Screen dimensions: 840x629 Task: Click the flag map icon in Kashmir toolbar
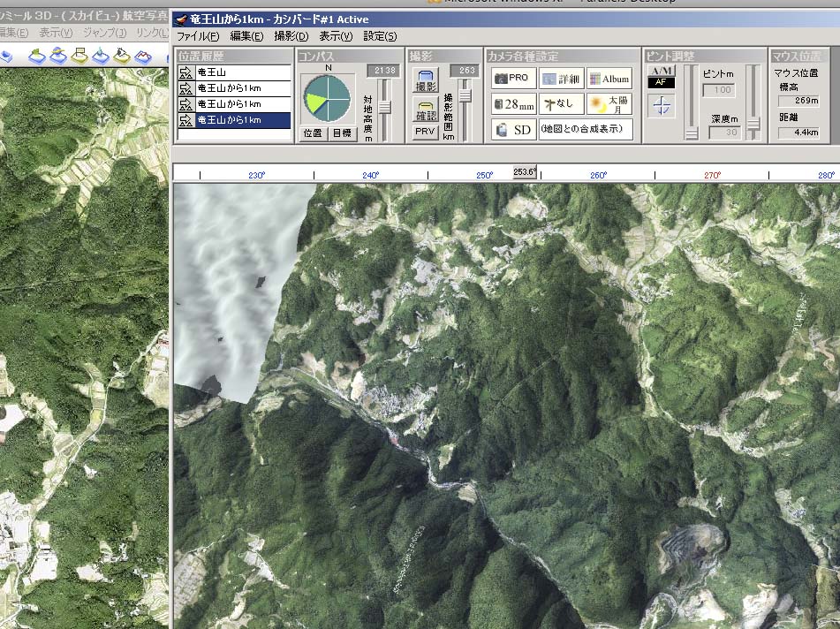(x=79, y=56)
